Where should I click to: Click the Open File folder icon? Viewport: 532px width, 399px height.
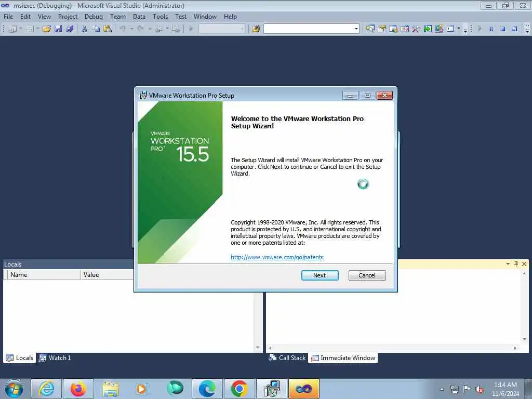[x=46, y=29]
